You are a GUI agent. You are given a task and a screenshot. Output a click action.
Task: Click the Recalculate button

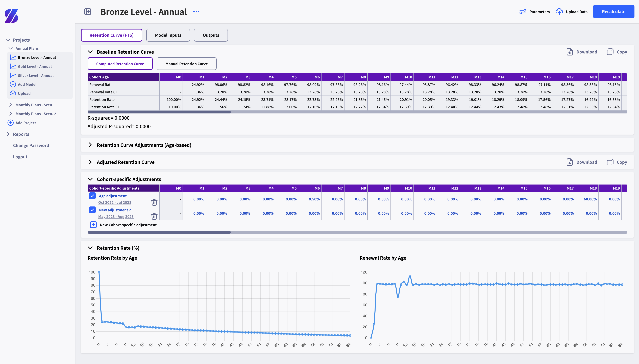point(613,12)
